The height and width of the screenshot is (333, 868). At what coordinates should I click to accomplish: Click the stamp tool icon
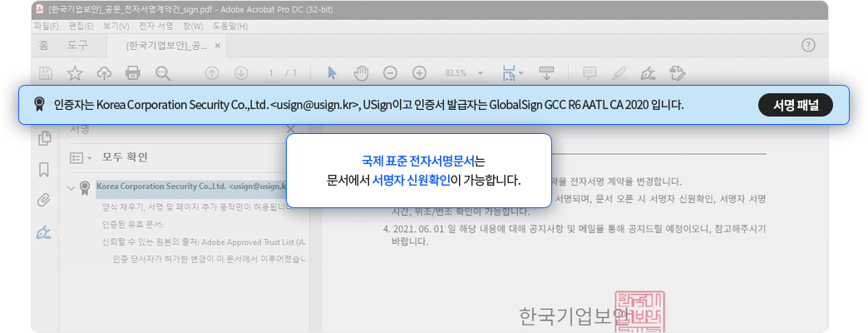tap(678, 72)
